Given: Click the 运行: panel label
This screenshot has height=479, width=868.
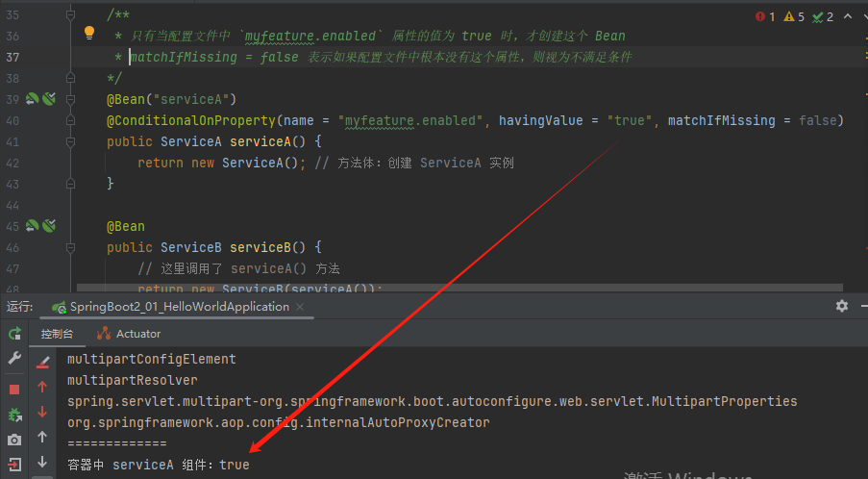Looking at the screenshot, I should click(x=19, y=306).
